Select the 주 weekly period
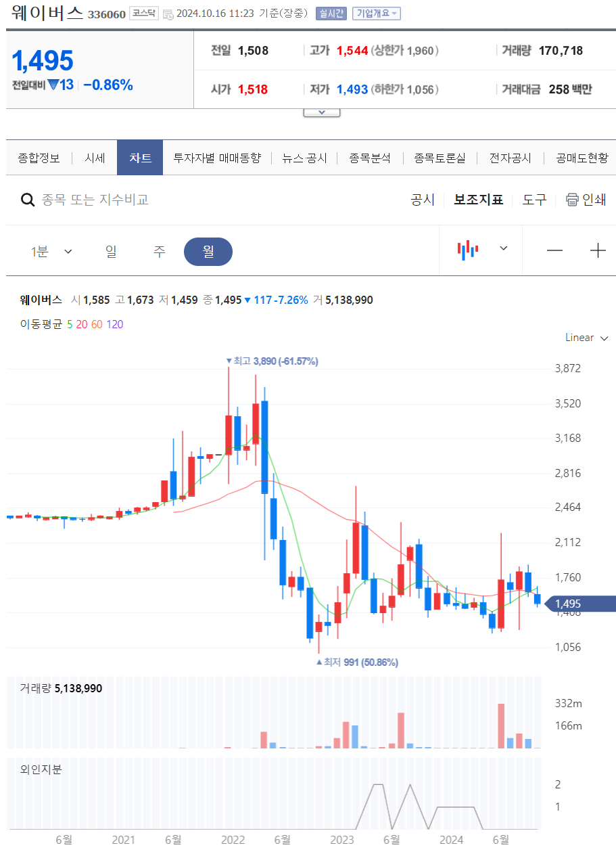Viewport: 616px width, 854px height. coord(159,252)
